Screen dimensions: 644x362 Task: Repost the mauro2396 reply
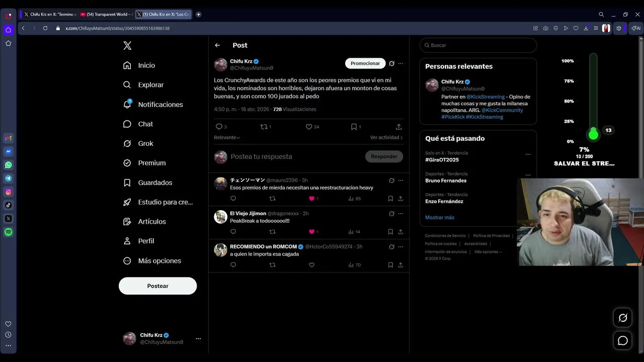click(273, 199)
